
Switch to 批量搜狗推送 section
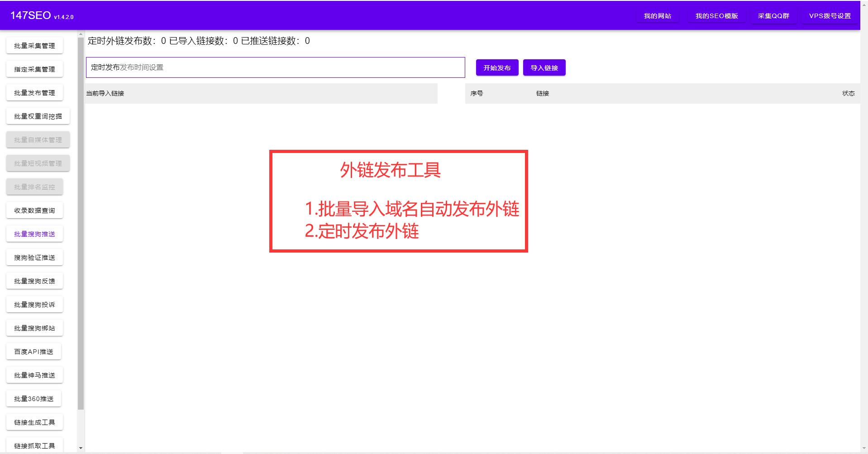[34, 234]
